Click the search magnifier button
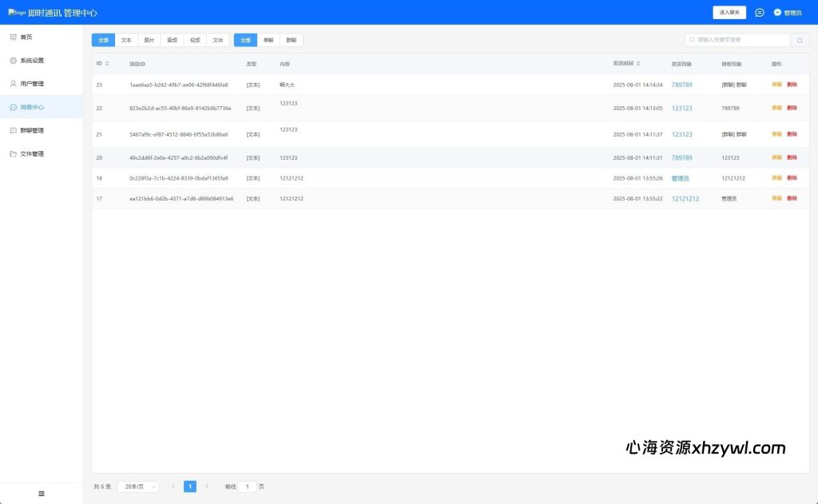This screenshot has height=504, width=818. click(800, 40)
